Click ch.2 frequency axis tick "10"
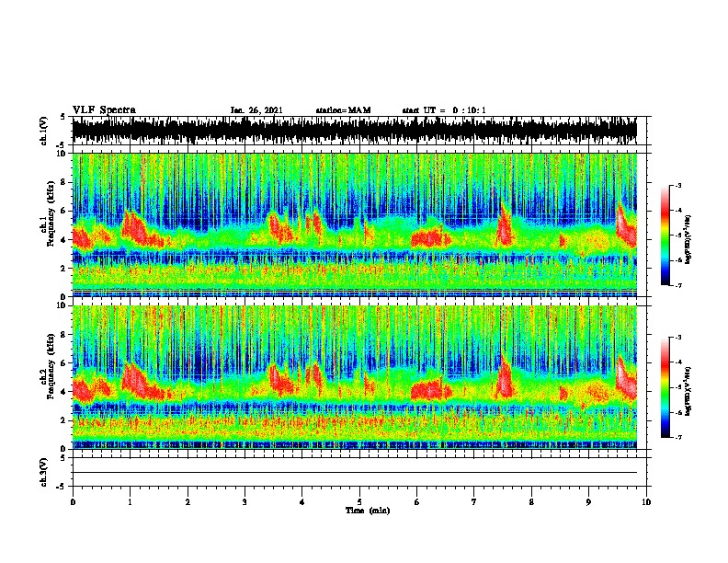The image size is (728, 563). pyautogui.click(x=62, y=305)
